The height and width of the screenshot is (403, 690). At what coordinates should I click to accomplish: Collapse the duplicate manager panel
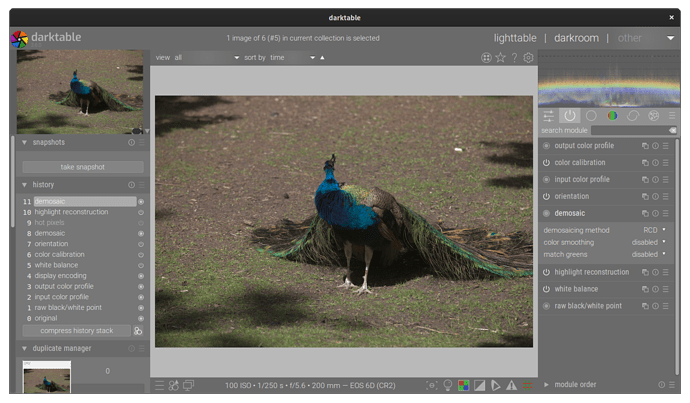point(24,348)
